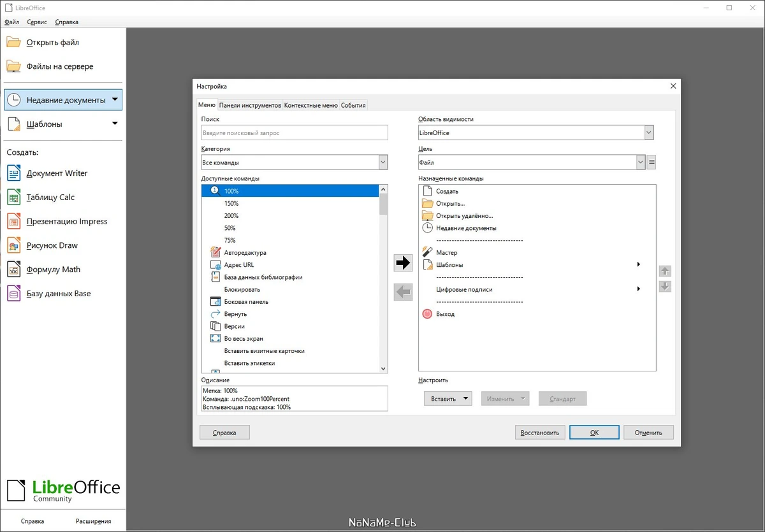
Task: Expand the Недавние документы dropdown arrow
Action: click(x=115, y=99)
